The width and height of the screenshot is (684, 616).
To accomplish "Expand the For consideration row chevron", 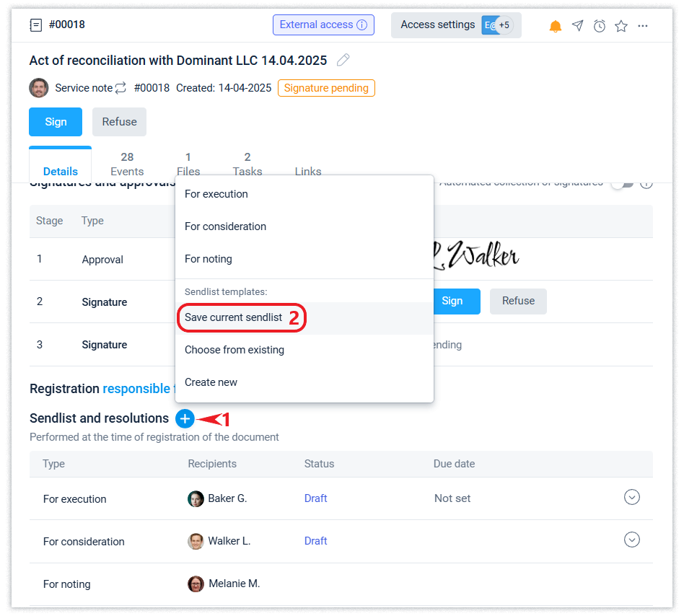I will (x=631, y=540).
